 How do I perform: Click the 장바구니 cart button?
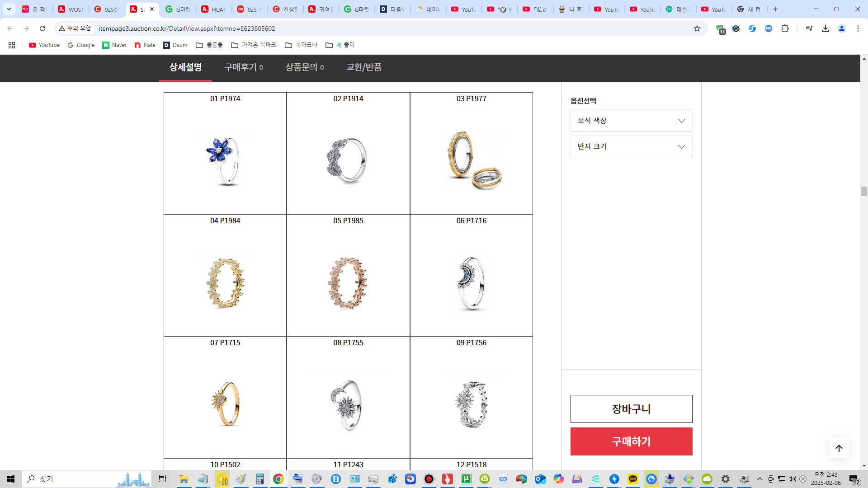coord(631,409)
